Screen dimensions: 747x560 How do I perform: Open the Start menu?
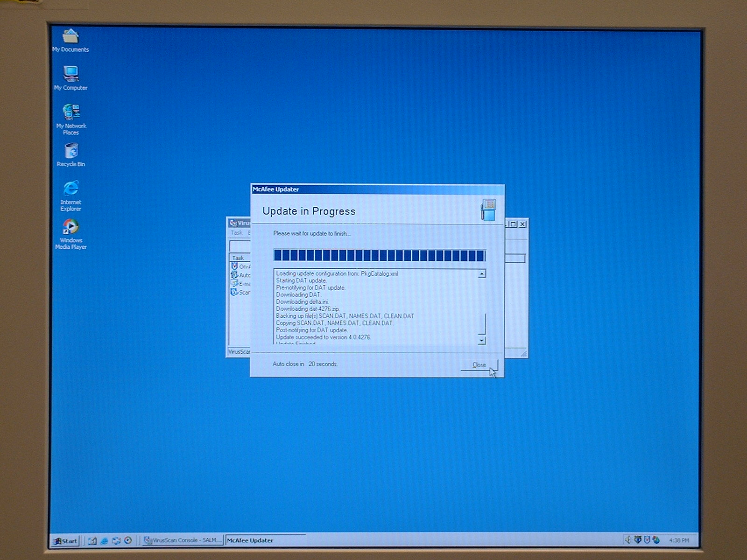[65, 540]
